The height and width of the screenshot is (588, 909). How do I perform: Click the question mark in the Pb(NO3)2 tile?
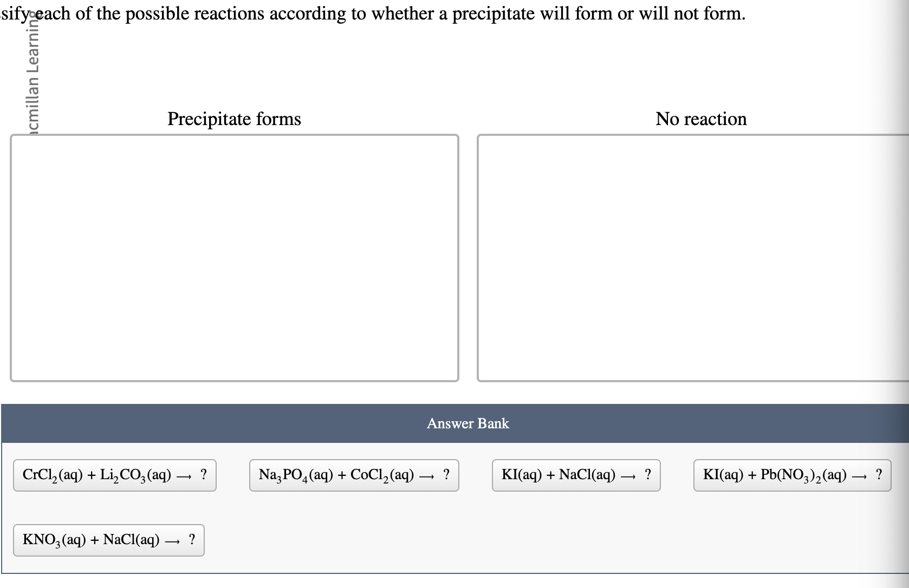(879, 475)
